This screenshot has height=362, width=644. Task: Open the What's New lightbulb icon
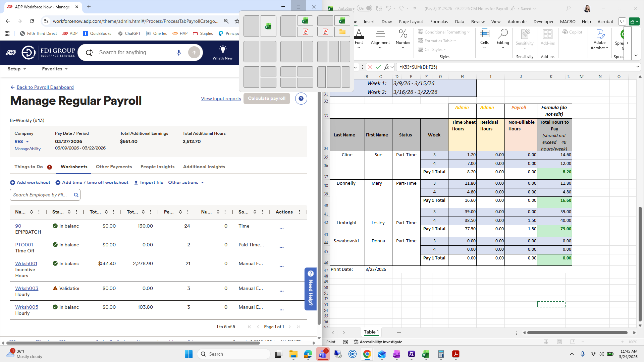point(222,49)
